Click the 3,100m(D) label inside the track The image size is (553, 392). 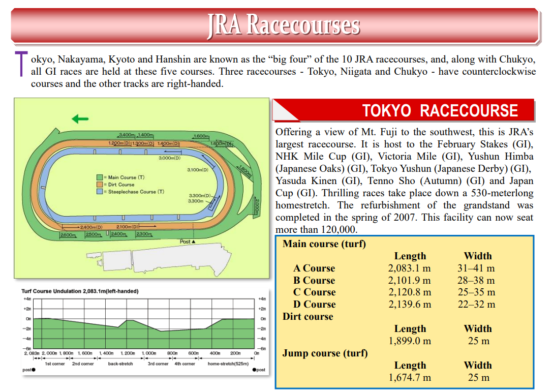198,170
